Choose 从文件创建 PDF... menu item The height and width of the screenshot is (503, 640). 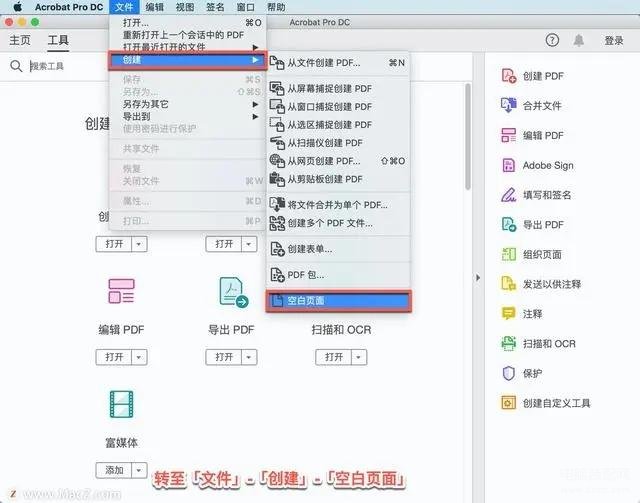tap(338, 62)
